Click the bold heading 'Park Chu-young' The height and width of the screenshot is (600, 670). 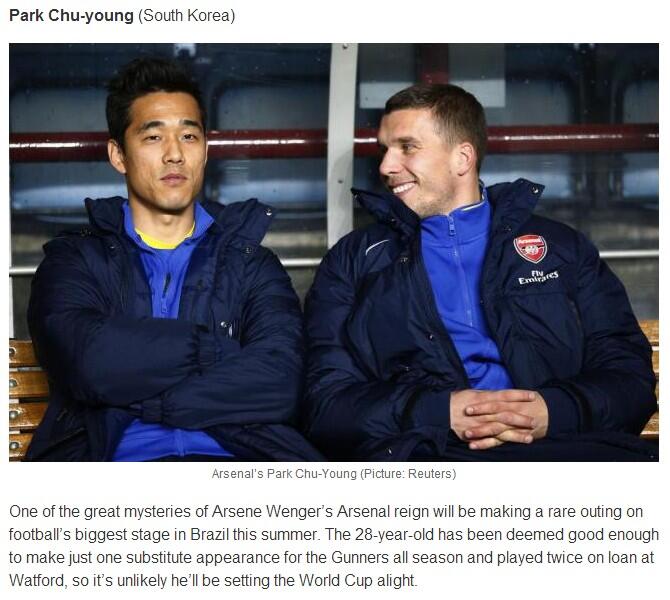pyautogui.click(x=71, y=16)
